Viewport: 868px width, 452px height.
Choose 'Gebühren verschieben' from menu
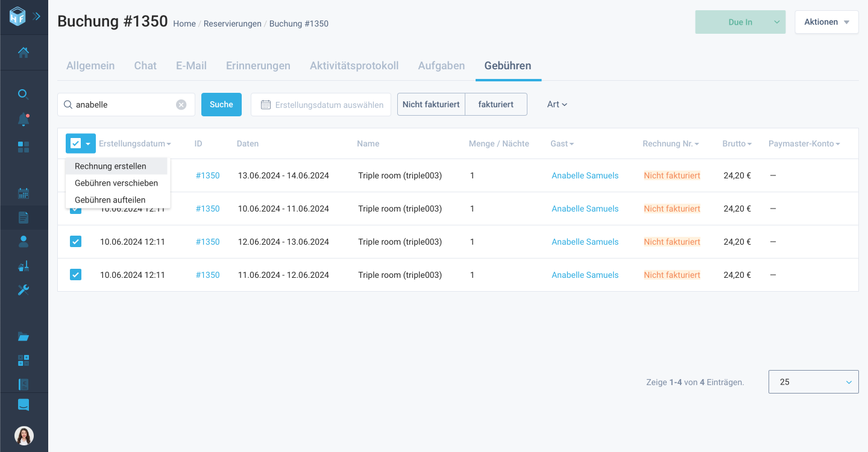(116, 183)
